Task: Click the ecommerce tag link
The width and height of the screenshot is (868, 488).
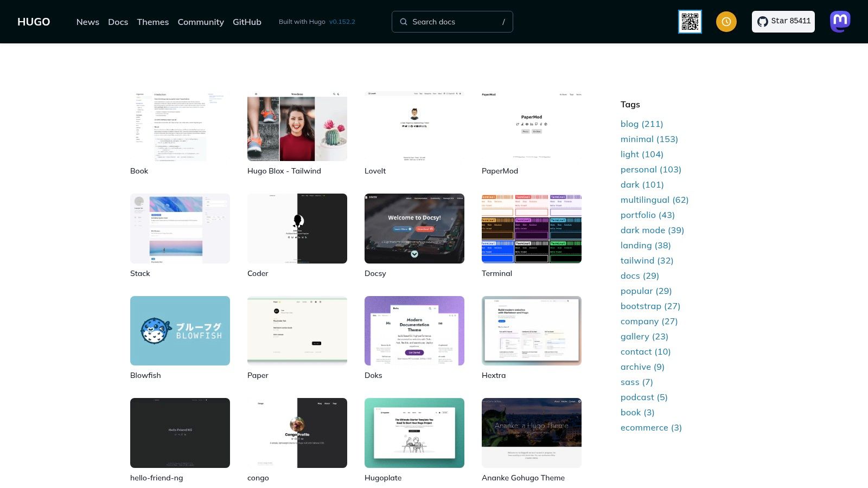Action: click(651, 427)
